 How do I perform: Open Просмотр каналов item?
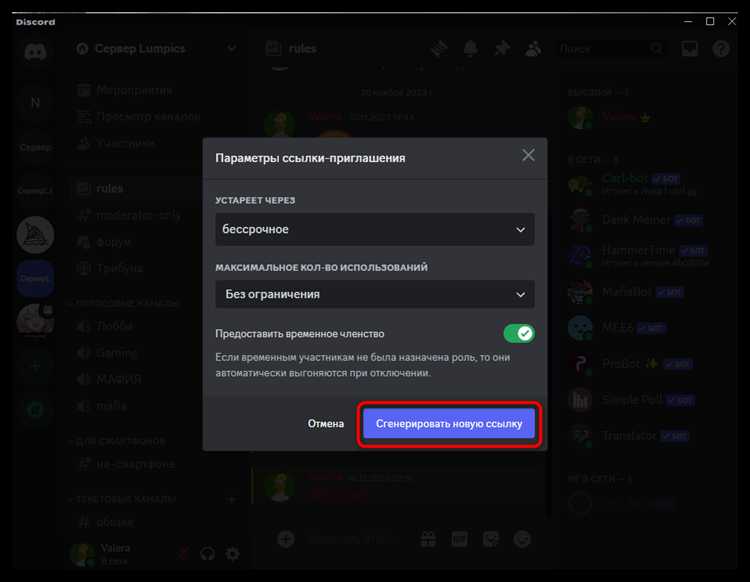[139, 117]
